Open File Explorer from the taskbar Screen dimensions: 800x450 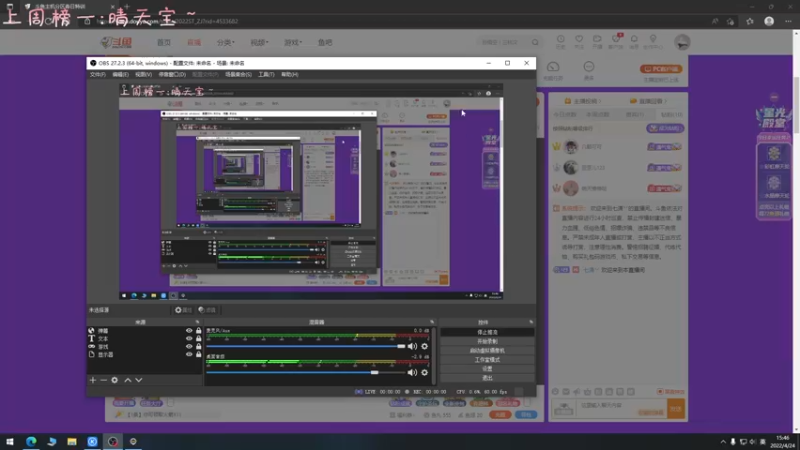point(72,441)
